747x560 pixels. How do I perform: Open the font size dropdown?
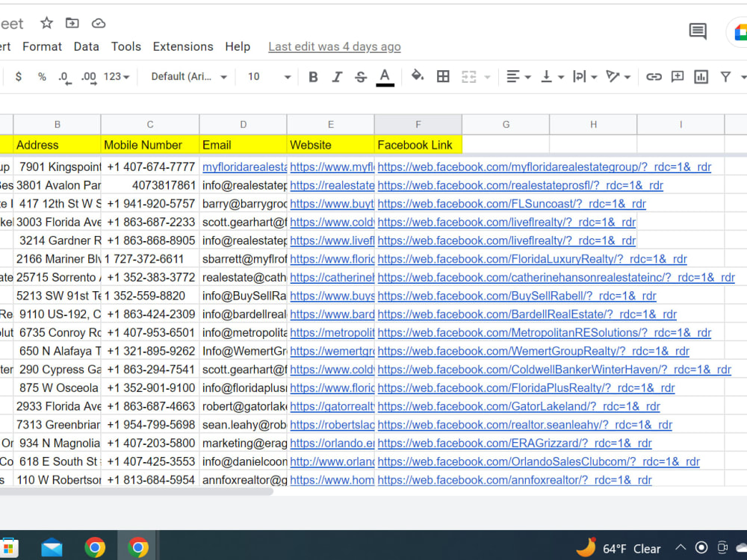(x=269, y=77)
